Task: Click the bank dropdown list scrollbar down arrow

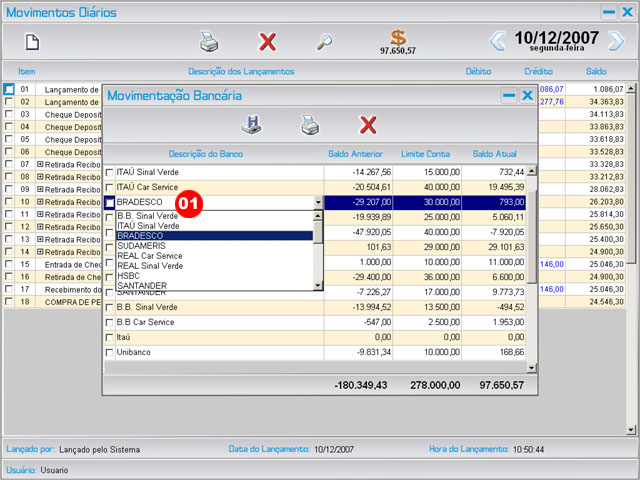Action: 318,286
